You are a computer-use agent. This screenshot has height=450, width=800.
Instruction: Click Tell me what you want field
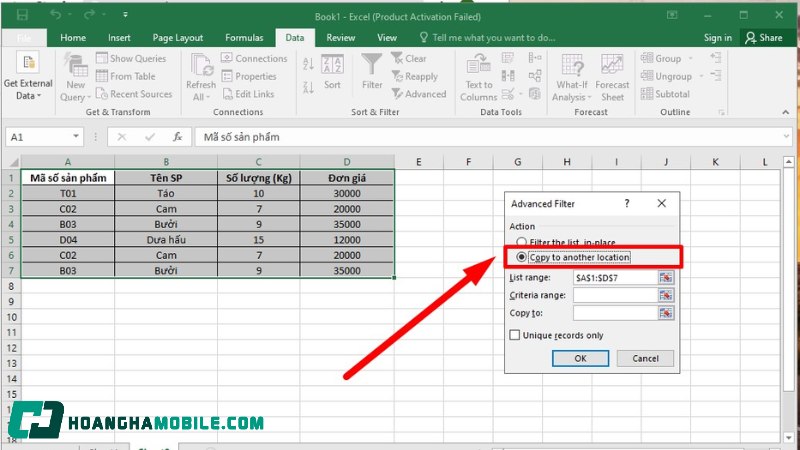click(487, 38)
